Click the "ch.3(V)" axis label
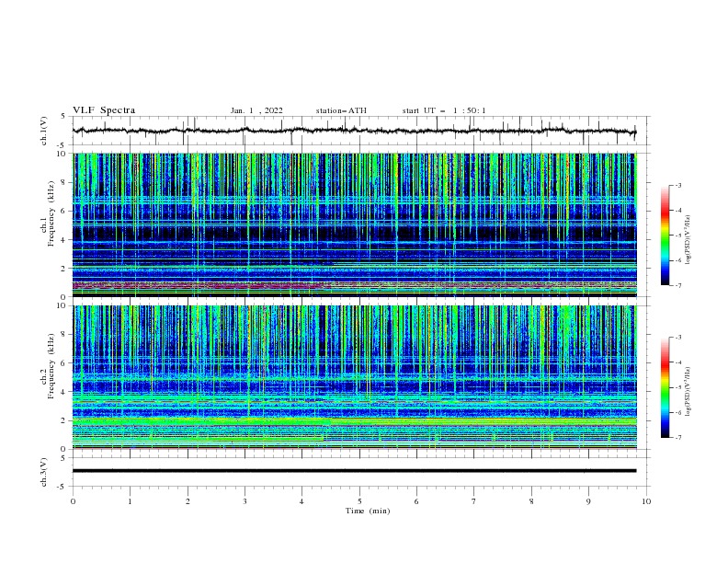The height and width of the screenshot is (563, 728). (x=44, y=472)
